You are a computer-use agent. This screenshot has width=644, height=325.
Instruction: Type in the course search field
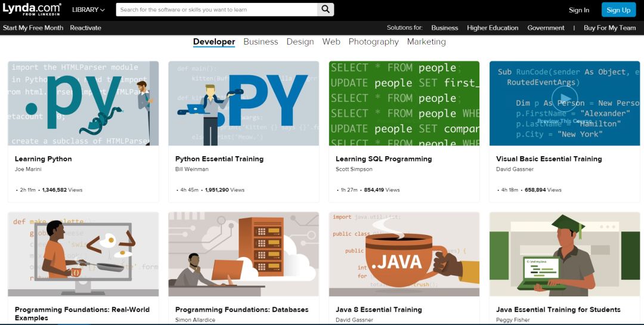click(x=217, y=10)
